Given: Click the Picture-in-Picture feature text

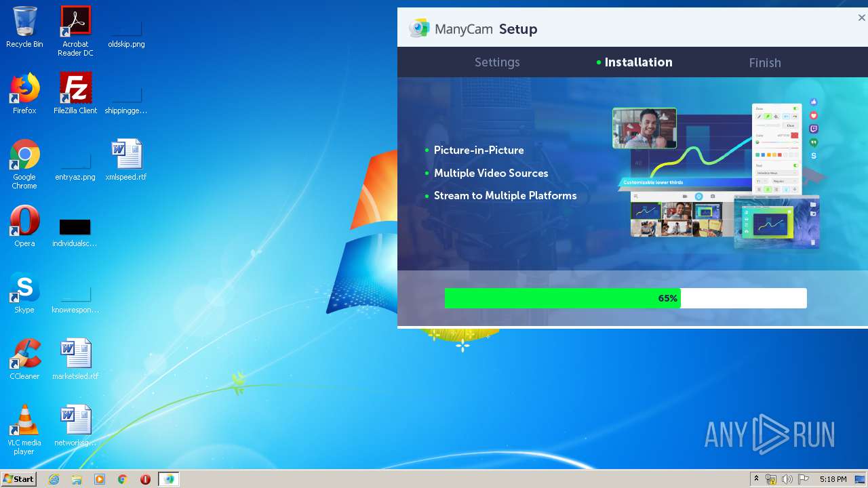Looking at the screenshot, I should 479,150.
